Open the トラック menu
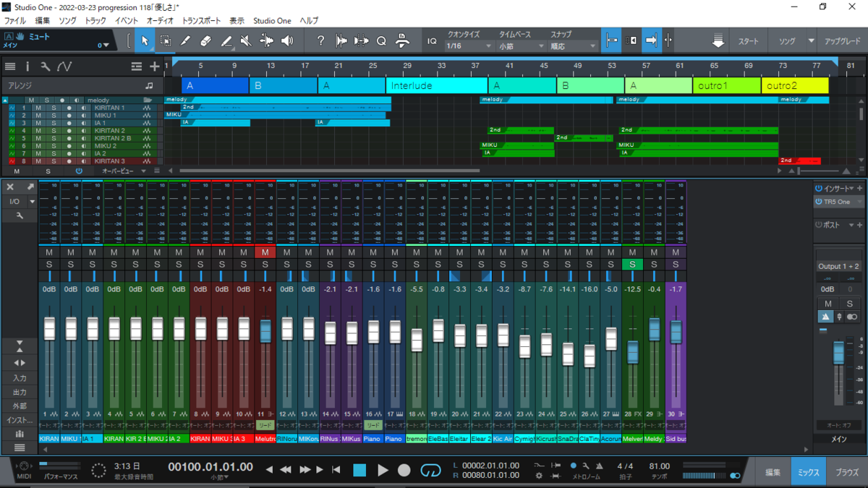 (95, 21)
